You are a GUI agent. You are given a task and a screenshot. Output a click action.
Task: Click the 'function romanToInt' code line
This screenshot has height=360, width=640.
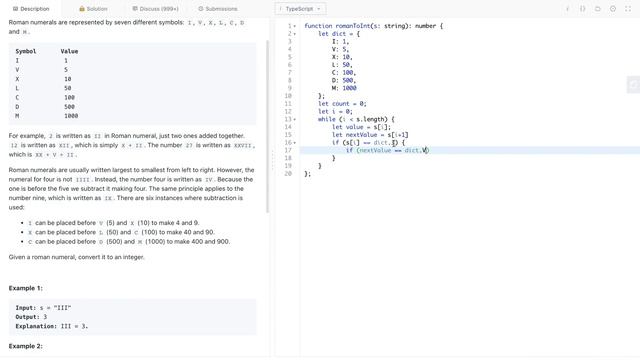[x=373, y=26]
